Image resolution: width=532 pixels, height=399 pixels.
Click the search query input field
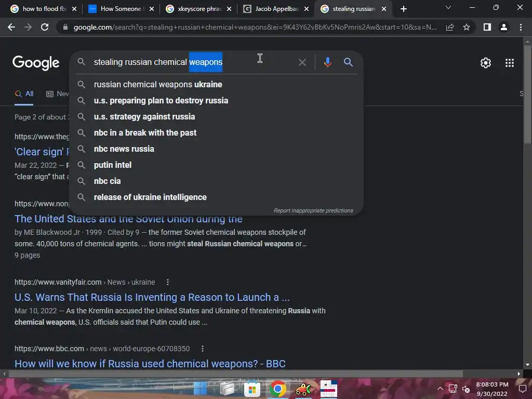click(193, 62)
